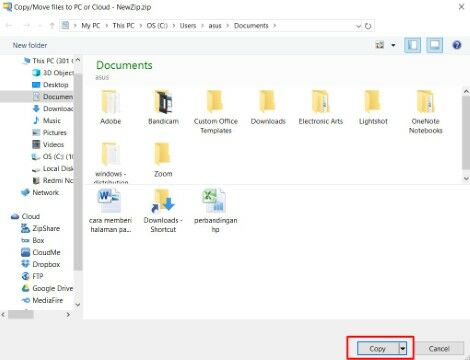Click OS (C:) in the breadcrumb path

click(157, 26)
